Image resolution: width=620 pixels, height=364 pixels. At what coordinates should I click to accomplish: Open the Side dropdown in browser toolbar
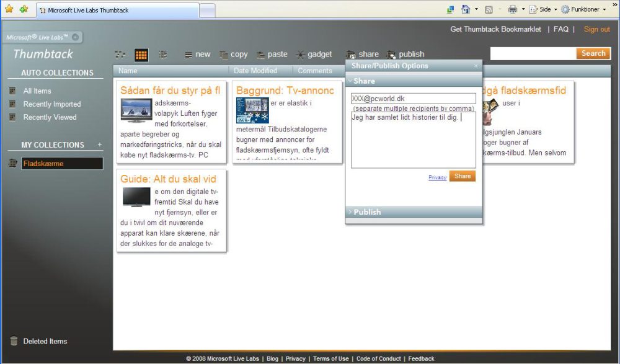point(543,9)
